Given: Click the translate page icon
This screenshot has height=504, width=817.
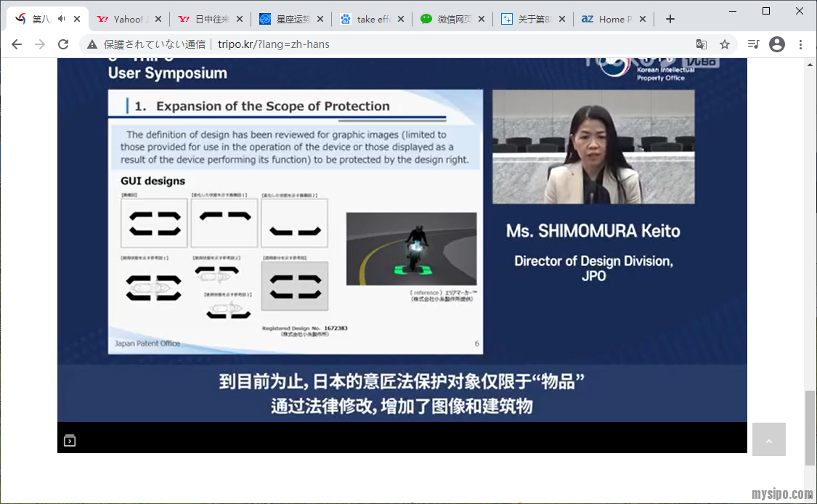Looking at the screenshot, I should tap(701, 44).
